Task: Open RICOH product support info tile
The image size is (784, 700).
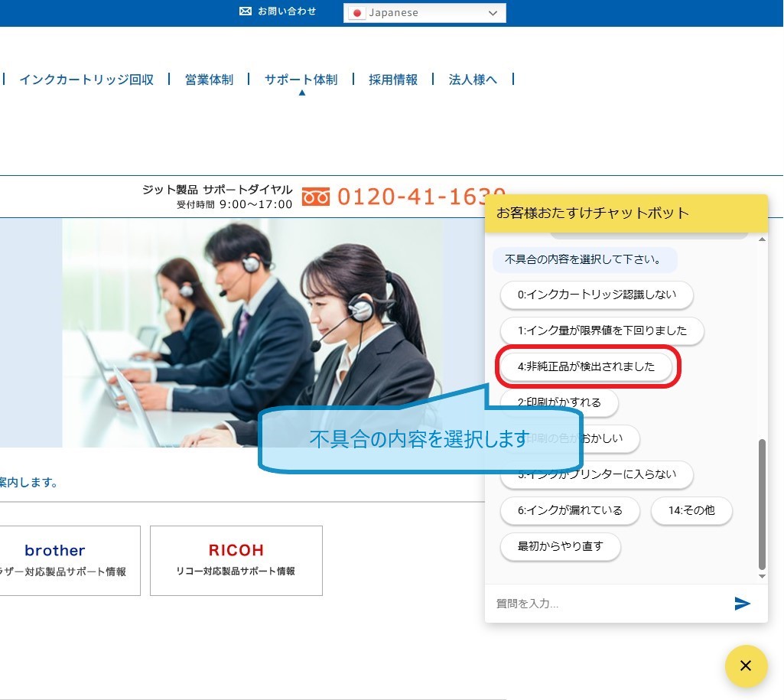Action: tap(236, 560)
